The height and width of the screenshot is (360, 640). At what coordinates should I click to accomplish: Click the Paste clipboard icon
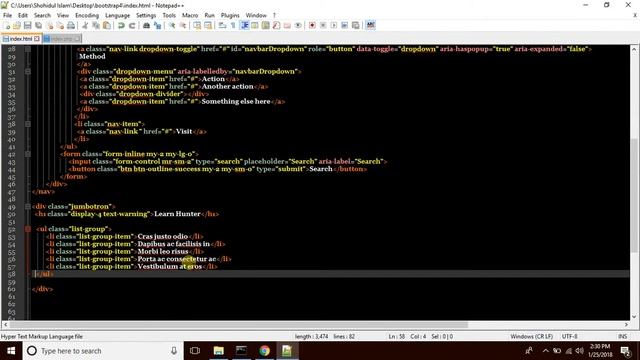pyautogui.click(x=107, y=25)
